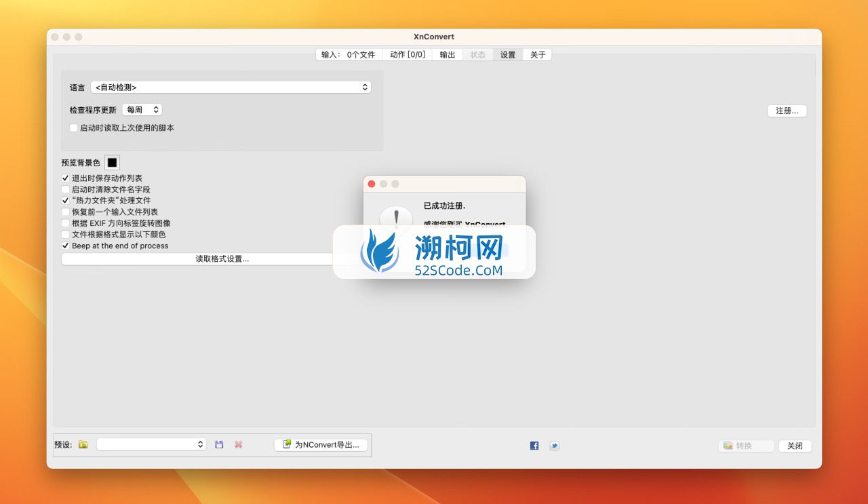
Task: Click Export for NConvert button
Action: (321, 445)
